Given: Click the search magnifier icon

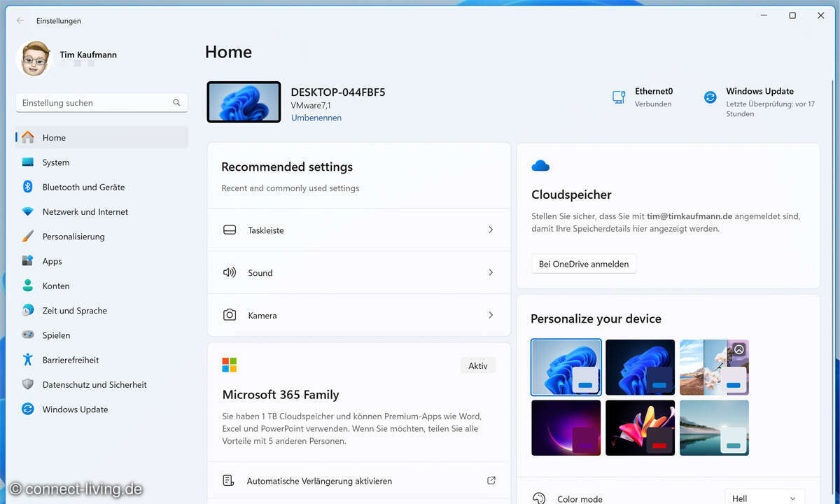Looking at the screenshot, I should [x=176, y=102].
